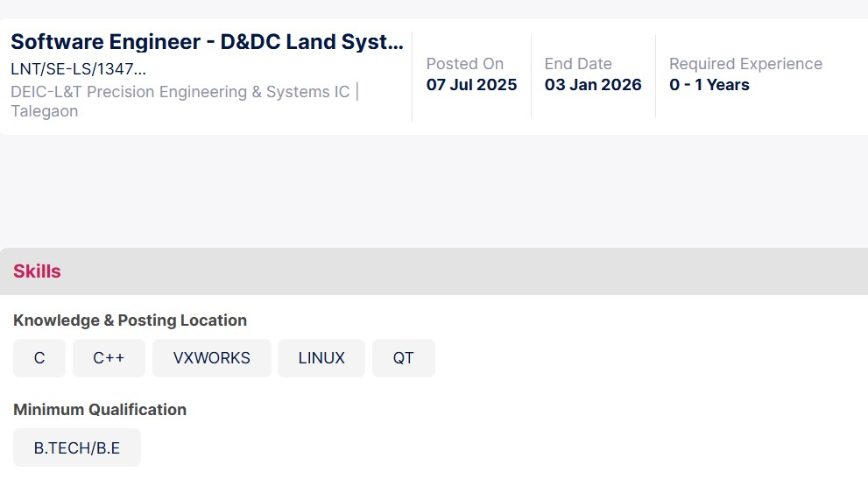Select the DEIC-L&T Precision Engineering company text
Image resolution: width=868 pixels, height=500 pixels.
point(180,92)
